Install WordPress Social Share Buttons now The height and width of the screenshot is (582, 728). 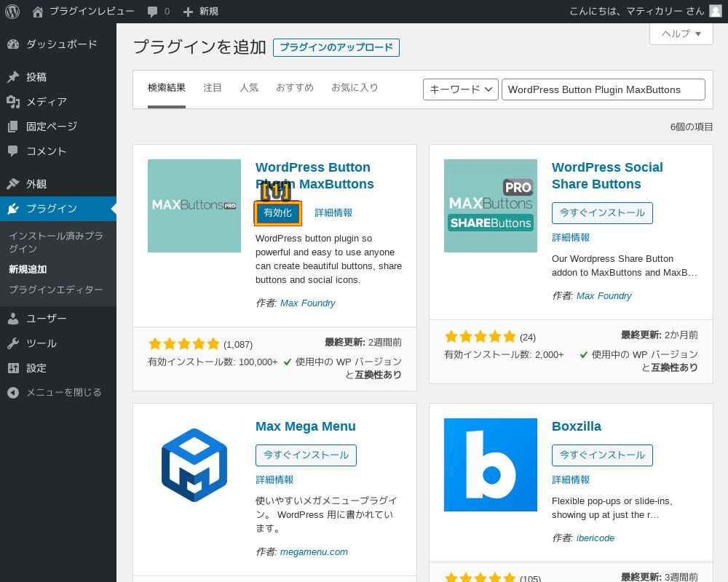pyautogui.click(x=602, y=213)
